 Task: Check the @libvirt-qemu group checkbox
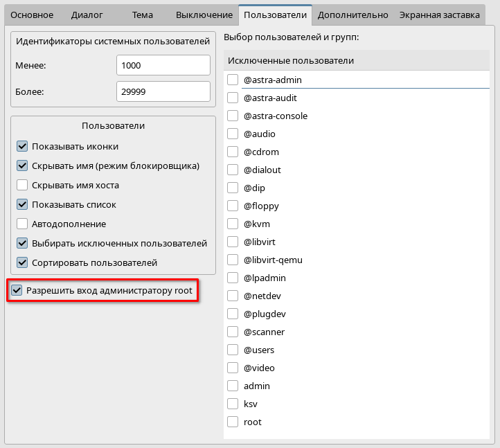click(233, 260)
